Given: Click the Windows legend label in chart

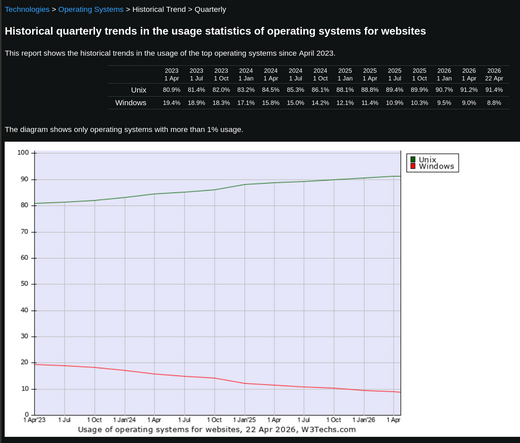Looking at the screenshot, I should click(436, 166).
